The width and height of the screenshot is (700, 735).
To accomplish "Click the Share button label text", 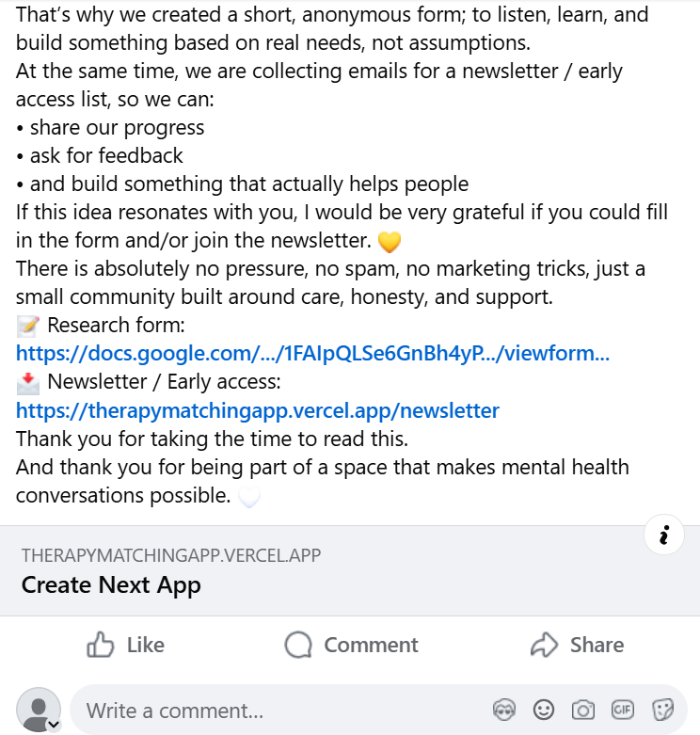I will point(597,645).
